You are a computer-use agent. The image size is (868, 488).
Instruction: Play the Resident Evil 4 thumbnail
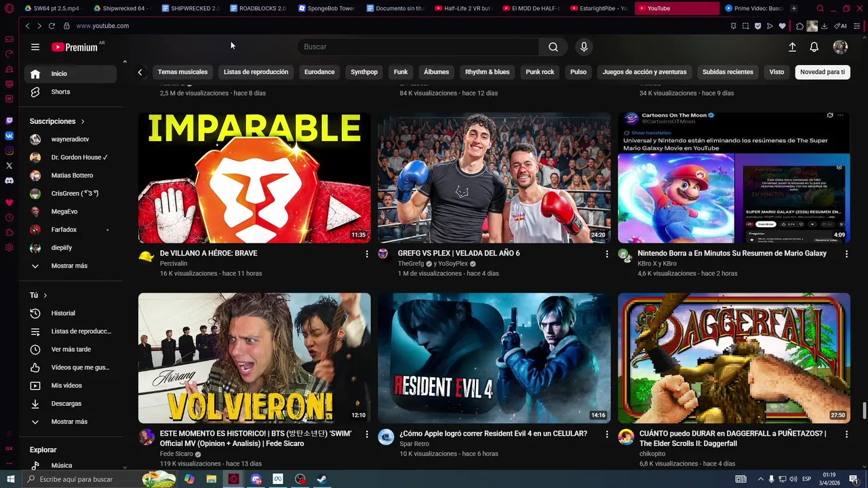494,358
